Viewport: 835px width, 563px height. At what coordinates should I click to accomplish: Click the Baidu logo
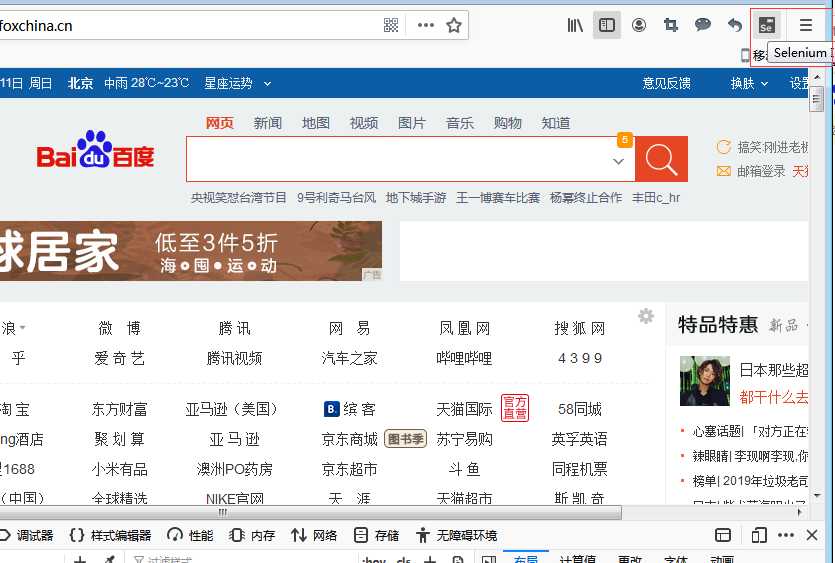(95, 150)
